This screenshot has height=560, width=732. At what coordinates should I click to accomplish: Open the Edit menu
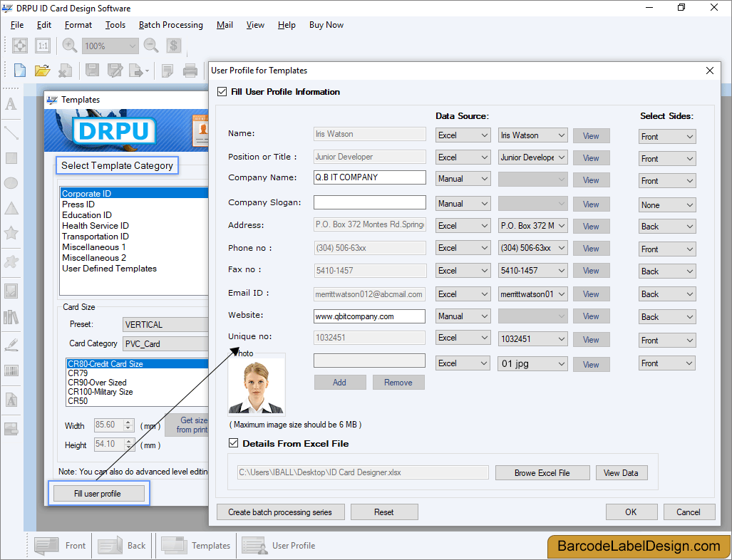(x=44, y=25)
